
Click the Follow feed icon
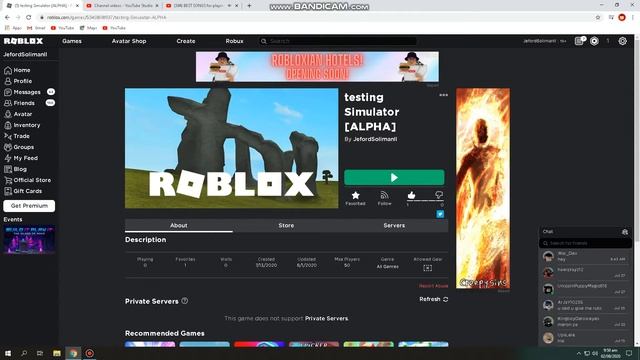(x=384, y=196)
